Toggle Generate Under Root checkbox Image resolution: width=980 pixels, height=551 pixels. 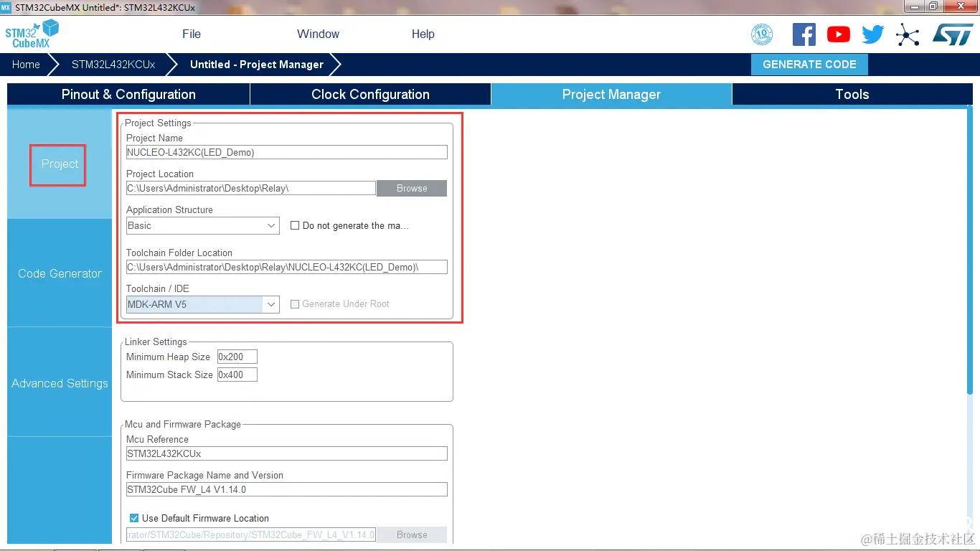tap(295, 304)
